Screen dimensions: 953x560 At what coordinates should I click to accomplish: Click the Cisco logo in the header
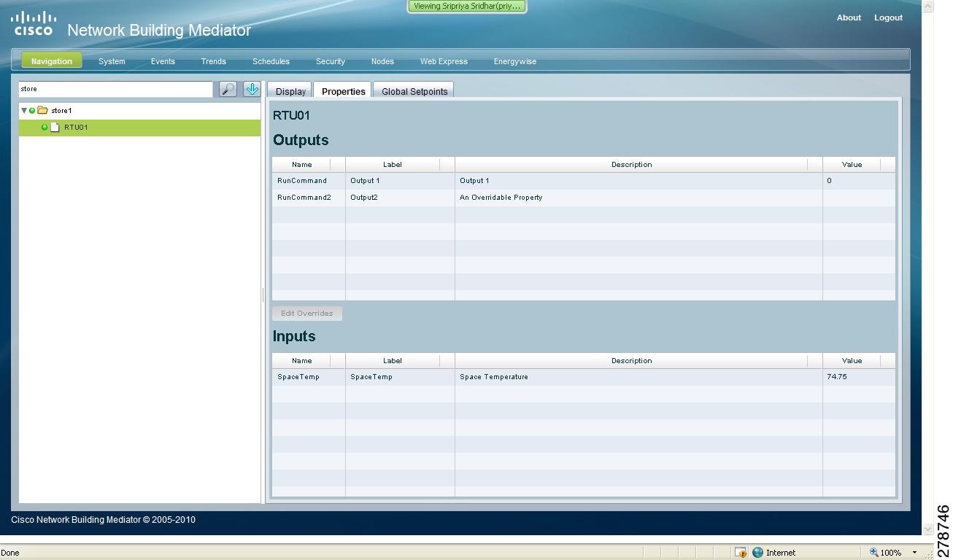pos(33,22)
